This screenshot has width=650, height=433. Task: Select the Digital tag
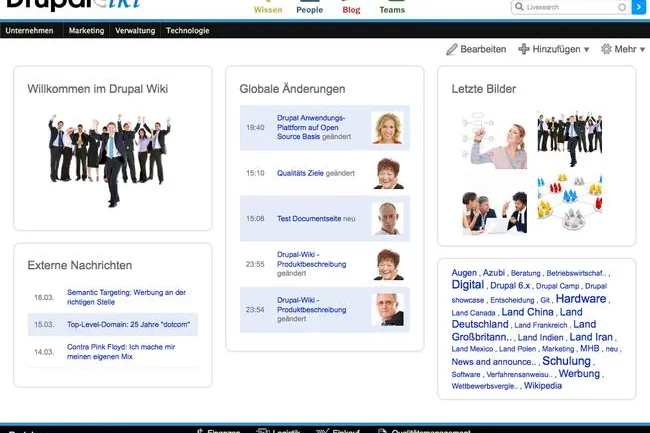(x=468, y=285)
